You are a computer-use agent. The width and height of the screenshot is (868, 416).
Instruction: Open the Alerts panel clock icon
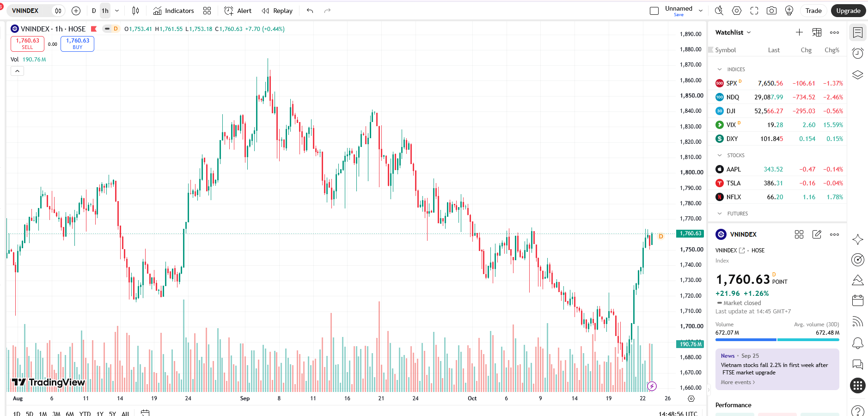click(x=858, y=53)
